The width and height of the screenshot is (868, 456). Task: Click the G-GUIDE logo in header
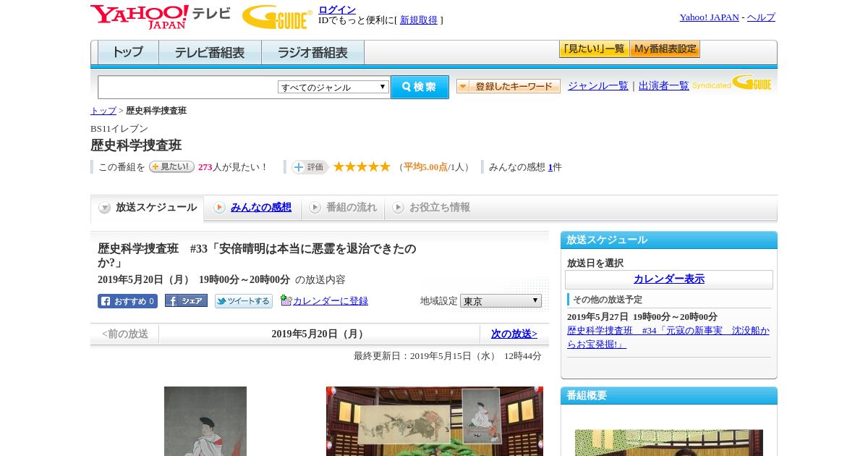(x=277, y=17)
